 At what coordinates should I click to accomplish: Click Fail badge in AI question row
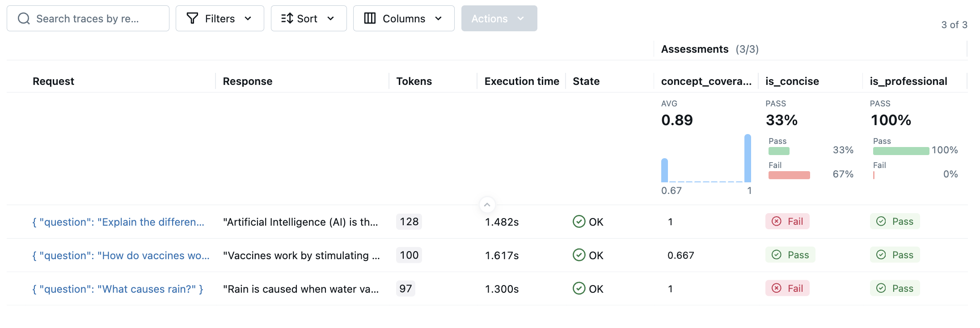pos(787,222)
